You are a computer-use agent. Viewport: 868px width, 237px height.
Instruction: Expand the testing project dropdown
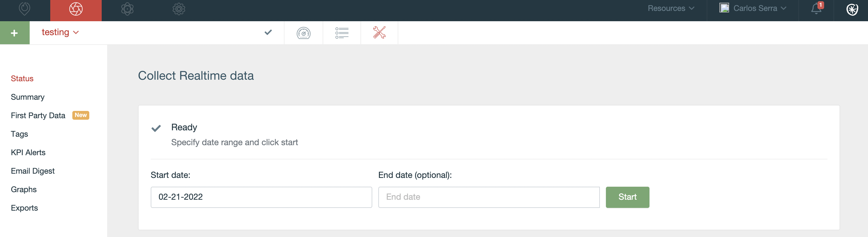60,32
